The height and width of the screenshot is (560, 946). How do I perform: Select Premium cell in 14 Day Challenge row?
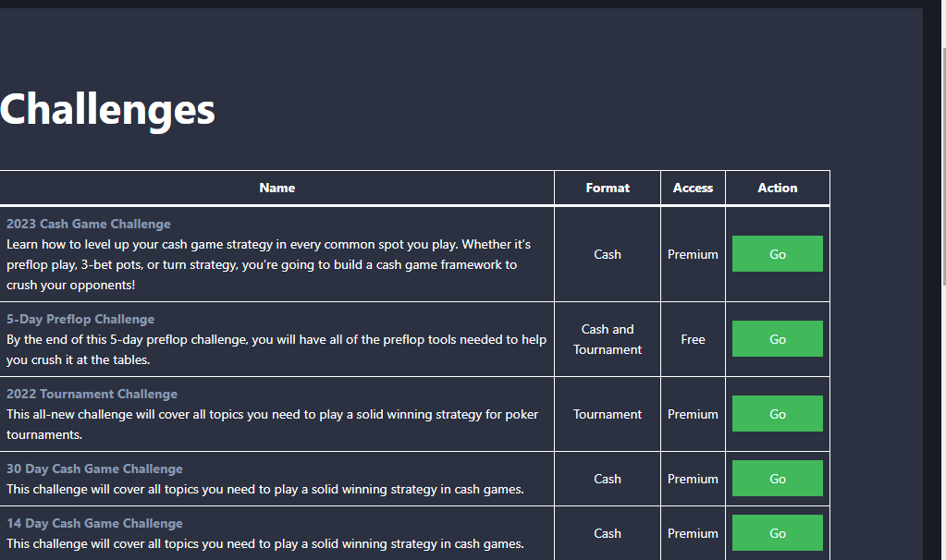693,533
